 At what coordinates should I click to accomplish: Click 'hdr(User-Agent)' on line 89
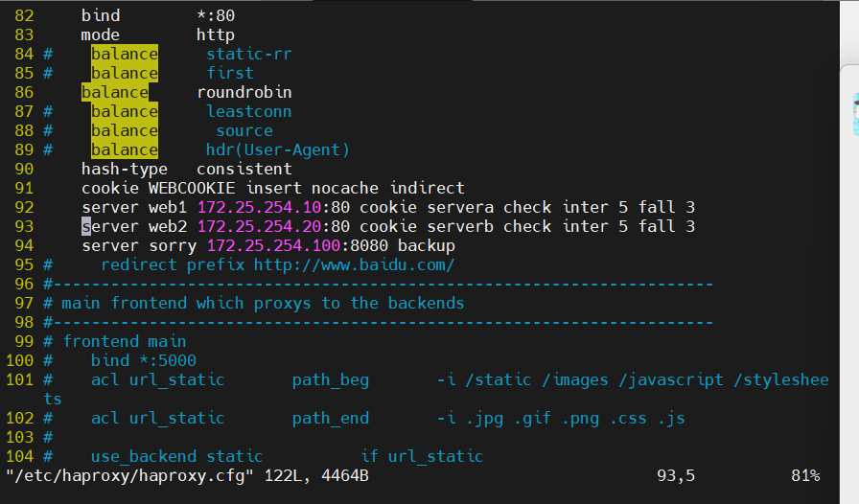click(278, 149)
